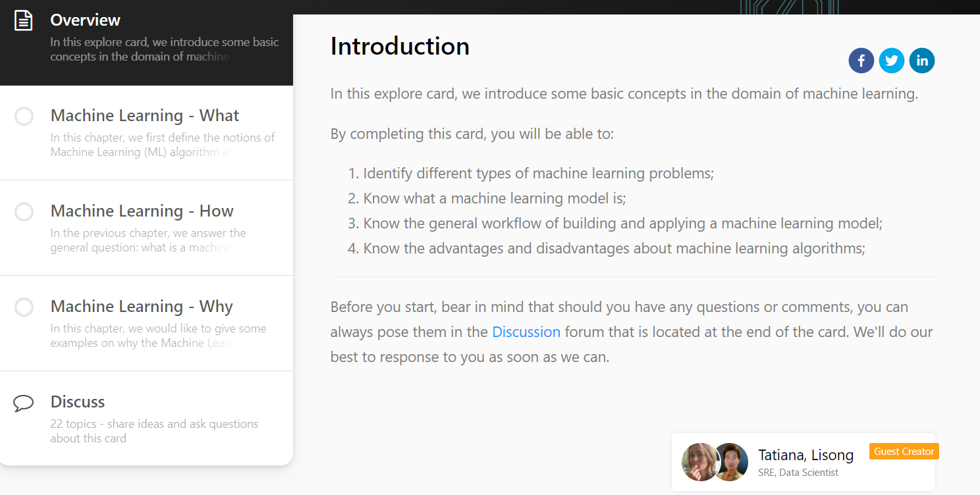Click the Tatiana, Lisong author name

(x=805, y=455)
